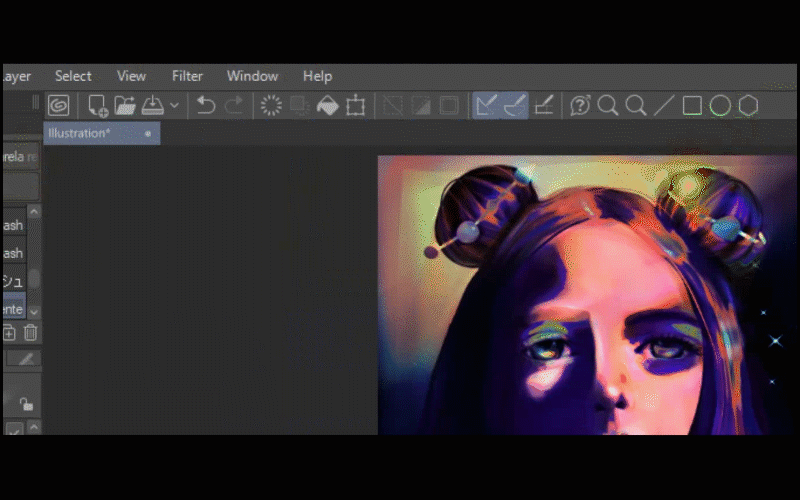
Task: Delete sub tool using trash icon
Action: [30, 333]
